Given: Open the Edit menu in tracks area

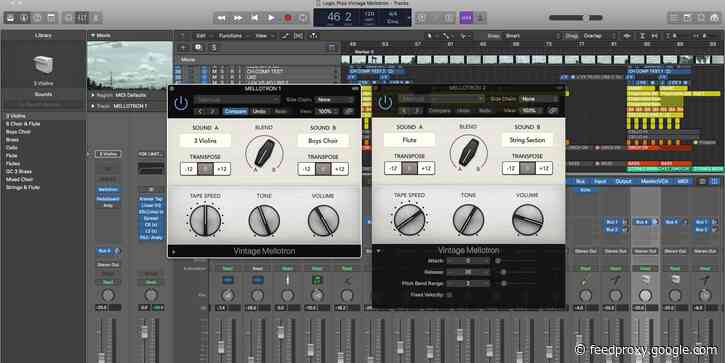Looking at the screenshot, I should [x=201, y=36].
